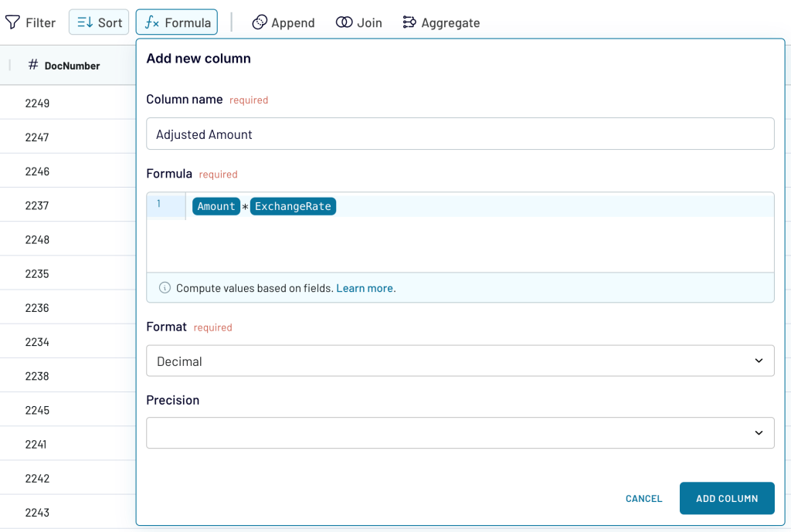Click the ADD COLUMN button
The width and height of the screenshot is (791, 532).
coord(727,498)
